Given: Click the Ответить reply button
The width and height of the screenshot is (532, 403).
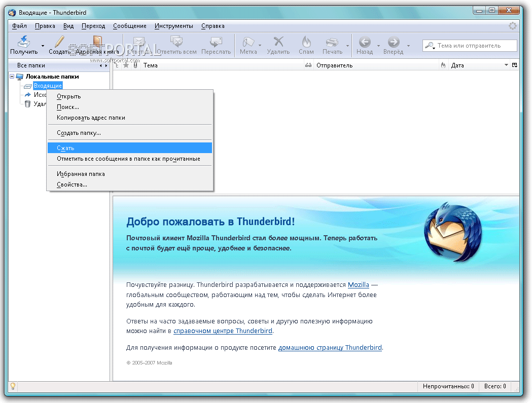Looking at the screenshot, I should tap(139, 46).
